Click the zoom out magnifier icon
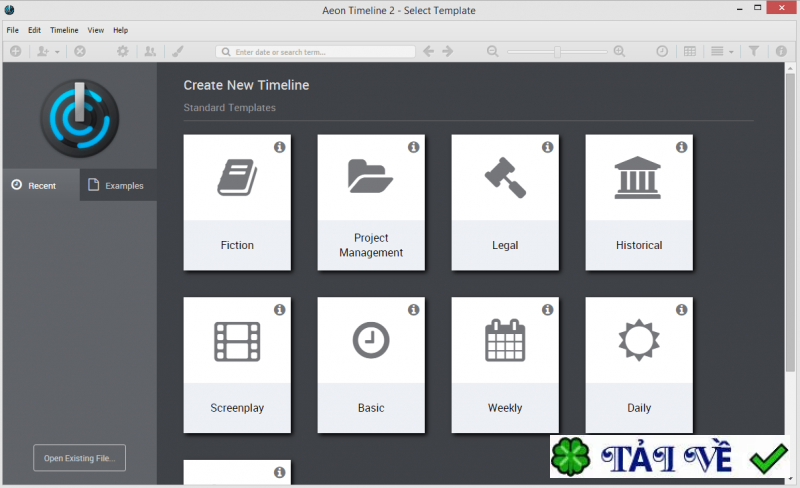The height and width of the screenshot is (488, 800). click(x=492, y=51)
